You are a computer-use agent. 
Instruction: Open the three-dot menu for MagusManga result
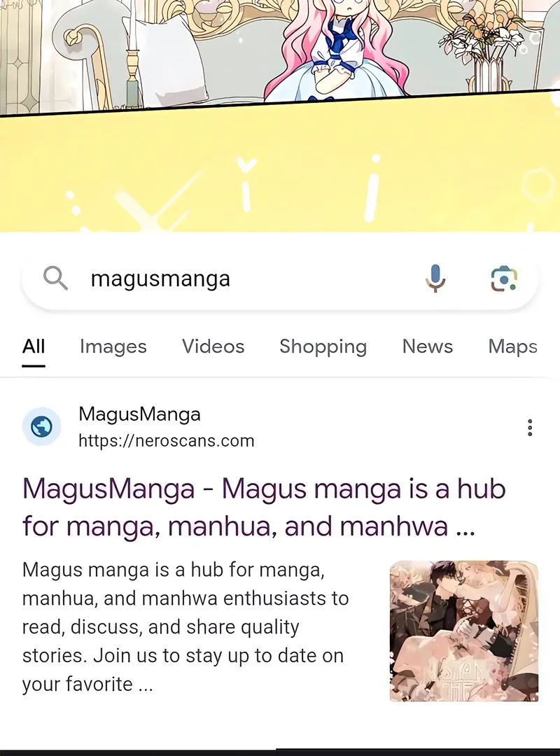click(530, 428)
